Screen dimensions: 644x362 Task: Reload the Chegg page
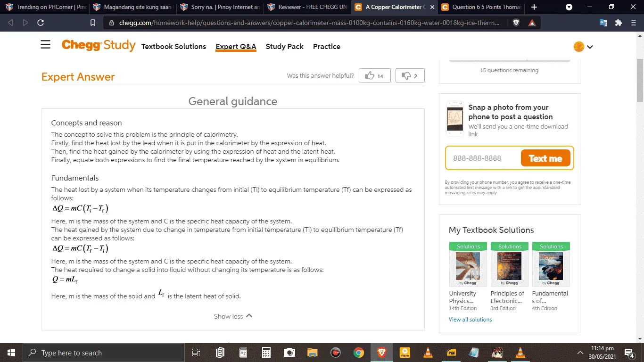[41, 23]
